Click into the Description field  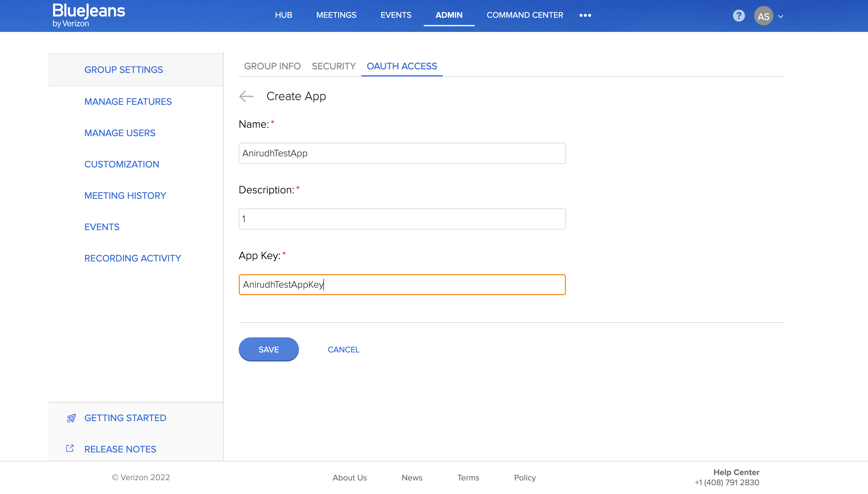tap(402, 219)
